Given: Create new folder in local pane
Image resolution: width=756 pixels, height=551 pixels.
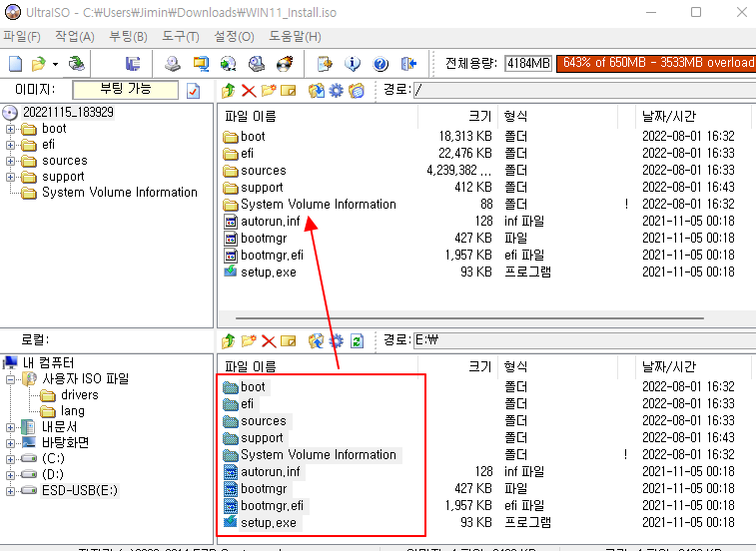Looking at the screenshot, I should [249, 340].
